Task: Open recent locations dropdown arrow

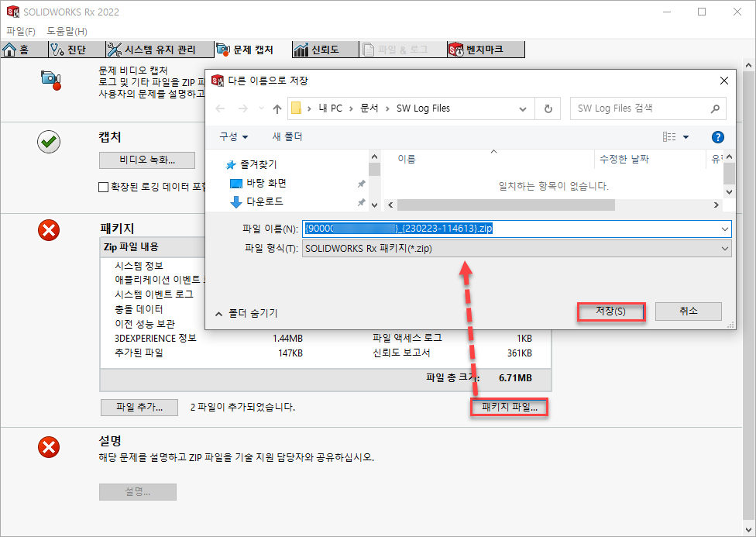Action: tap(261, 109)
